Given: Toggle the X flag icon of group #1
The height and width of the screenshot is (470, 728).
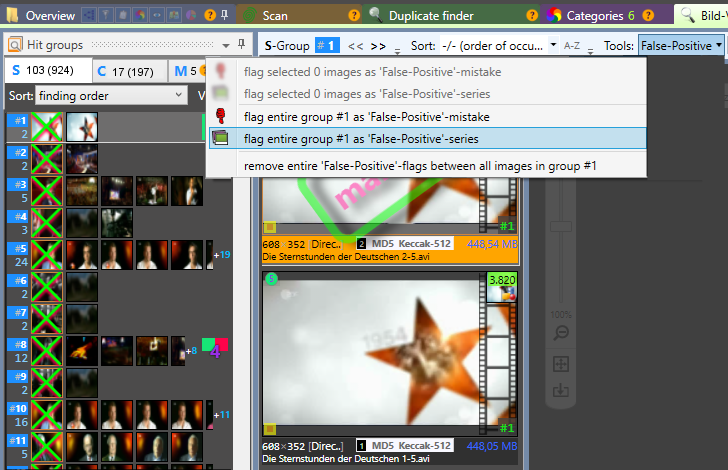Looking at the screenshot, I should [x=47, y=127].
